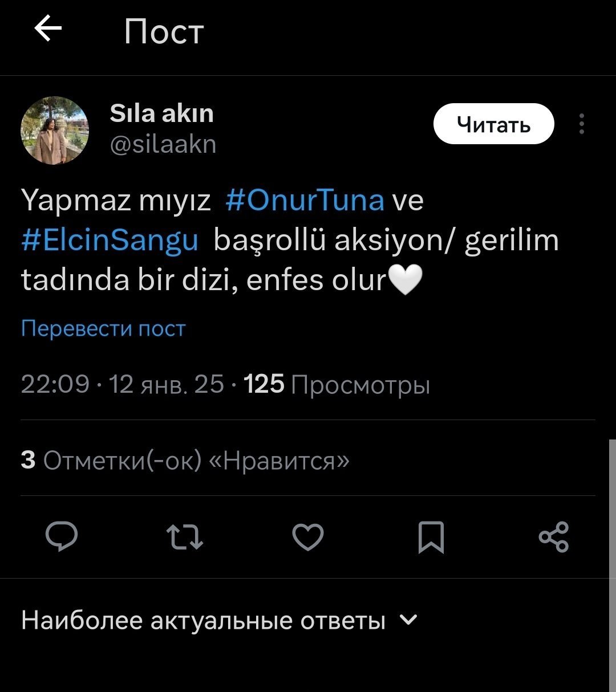The width and height of the screenshot is (616, 692).
Task: Tap the back arrow icon
Action: pyautogui.click(x=48, y=30)
